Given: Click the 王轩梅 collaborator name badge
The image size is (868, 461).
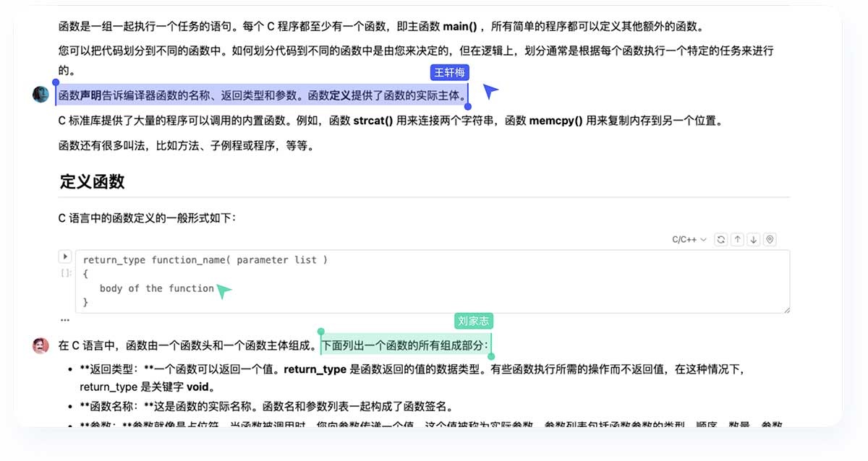Looking at the screenshot, I should click(x=450, y=72).
